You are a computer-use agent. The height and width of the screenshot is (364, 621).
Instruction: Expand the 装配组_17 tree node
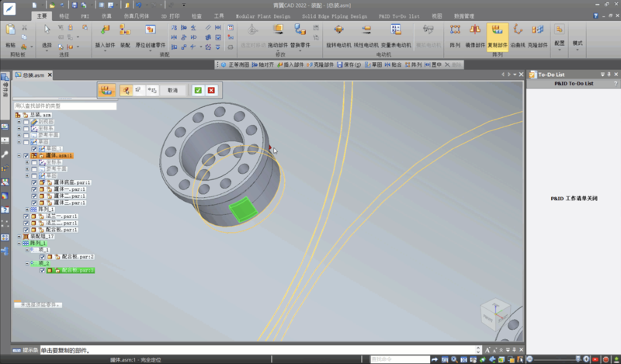[19, 236]
